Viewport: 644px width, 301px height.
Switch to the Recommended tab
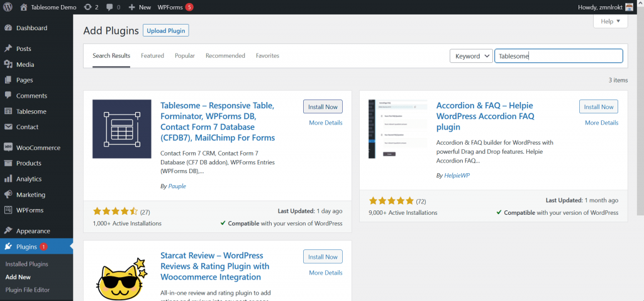[x=226, y=56]
